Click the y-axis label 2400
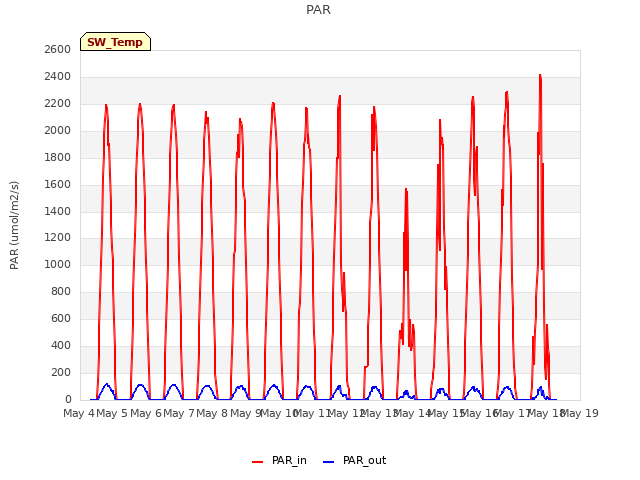The width and height of the screenshot is (640, 480). [x=58, y=76]
